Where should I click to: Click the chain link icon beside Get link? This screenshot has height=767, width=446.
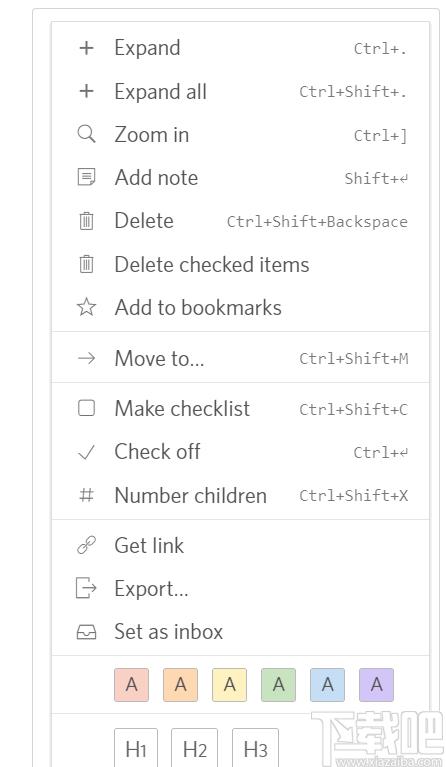coord(86,545)
